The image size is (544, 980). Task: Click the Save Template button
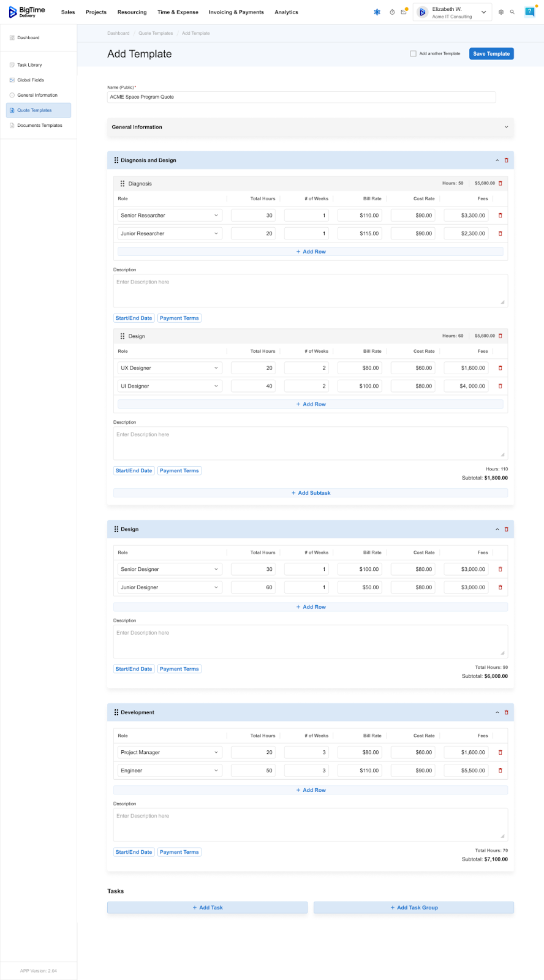pos(491,54)
